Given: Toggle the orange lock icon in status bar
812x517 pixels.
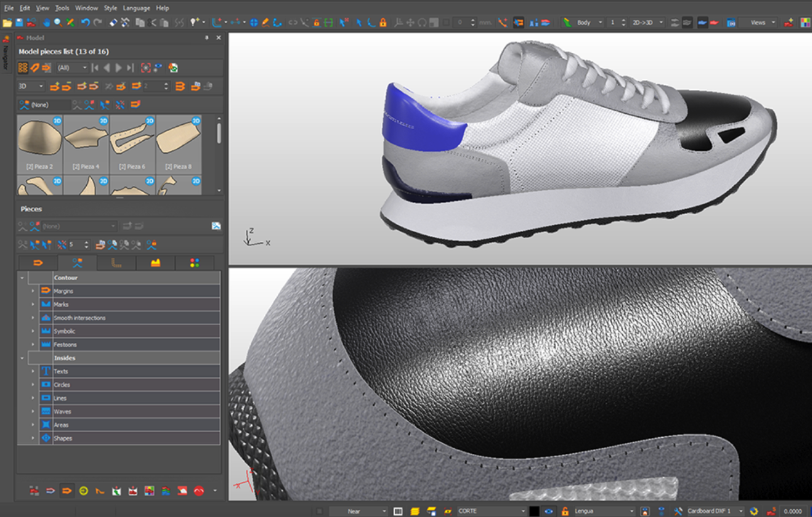Looking at the screenshot, I should coord(565,511).
